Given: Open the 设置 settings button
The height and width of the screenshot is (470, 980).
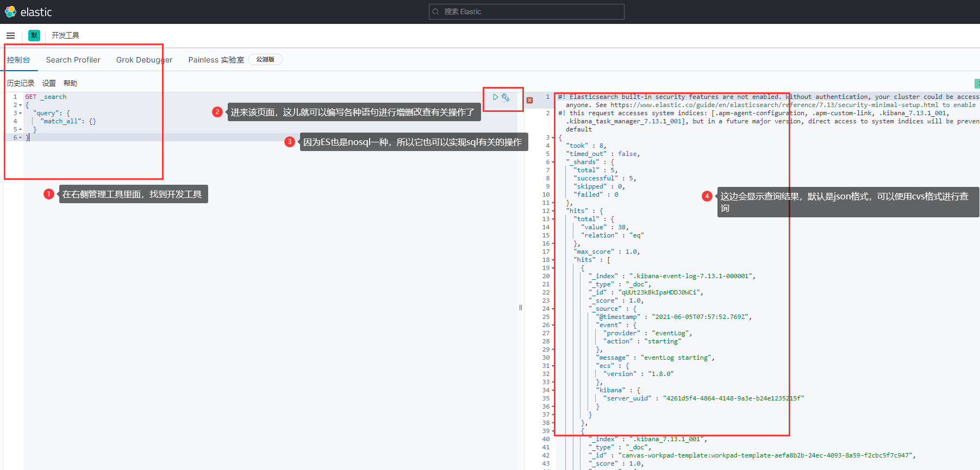Looking at the screenshot, I should tap(49, 83).
